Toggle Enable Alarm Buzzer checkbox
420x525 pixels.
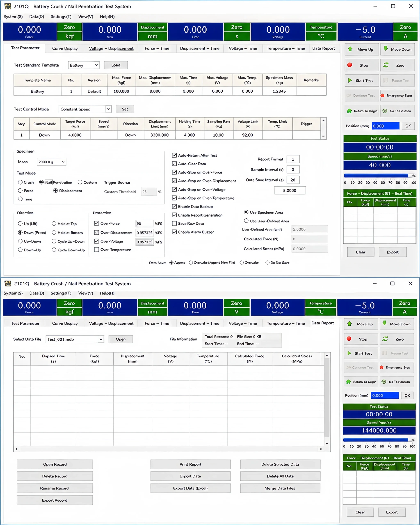click(174, 232)
